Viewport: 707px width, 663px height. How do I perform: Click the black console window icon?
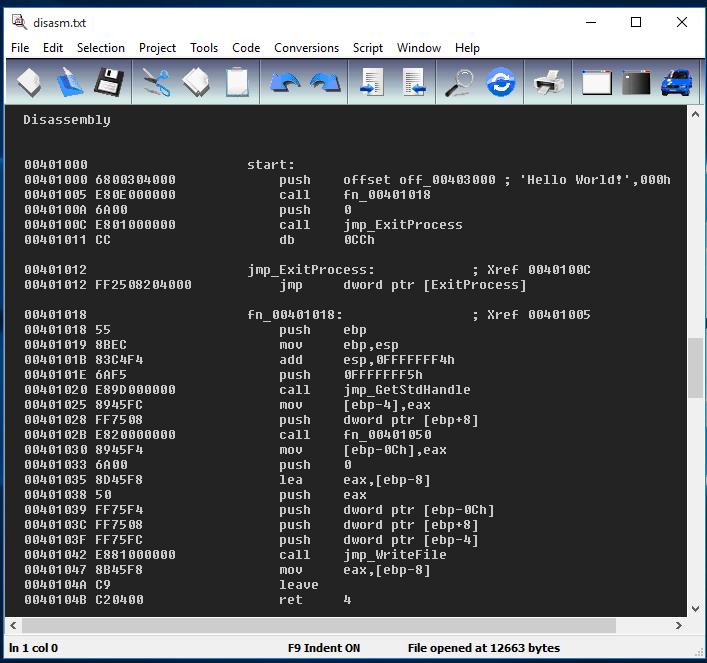coord(636,83)
